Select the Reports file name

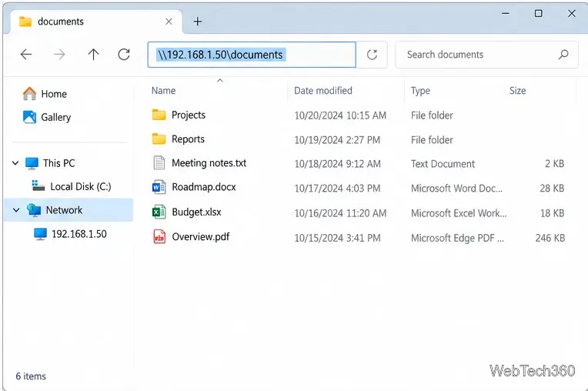click(188, 139)
